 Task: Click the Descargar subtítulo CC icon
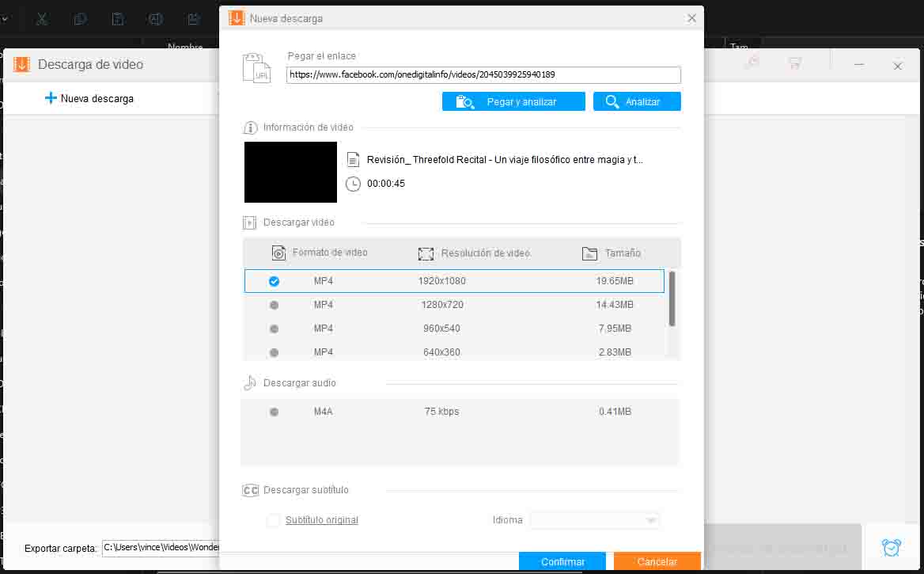coord(251,490)
